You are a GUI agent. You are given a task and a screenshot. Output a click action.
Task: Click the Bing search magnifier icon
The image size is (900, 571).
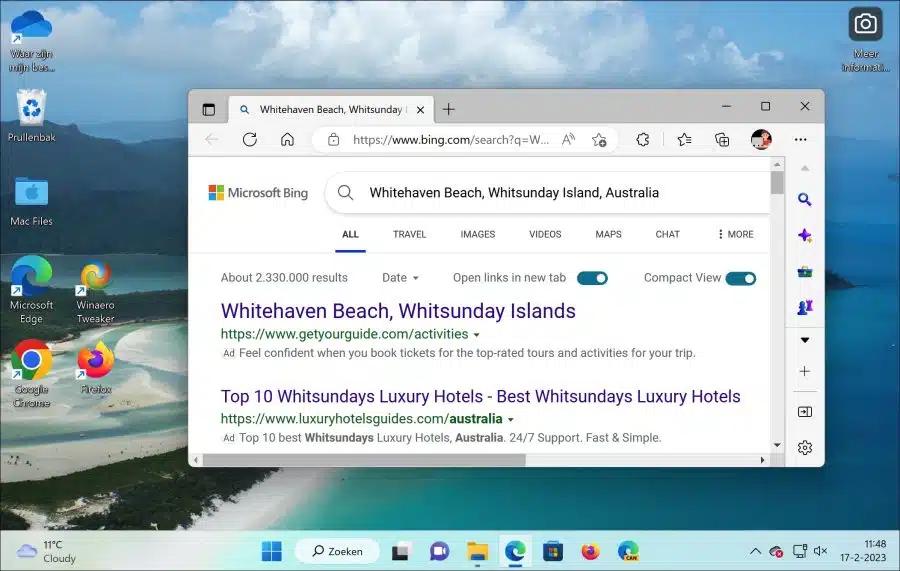tap(346, 192)
